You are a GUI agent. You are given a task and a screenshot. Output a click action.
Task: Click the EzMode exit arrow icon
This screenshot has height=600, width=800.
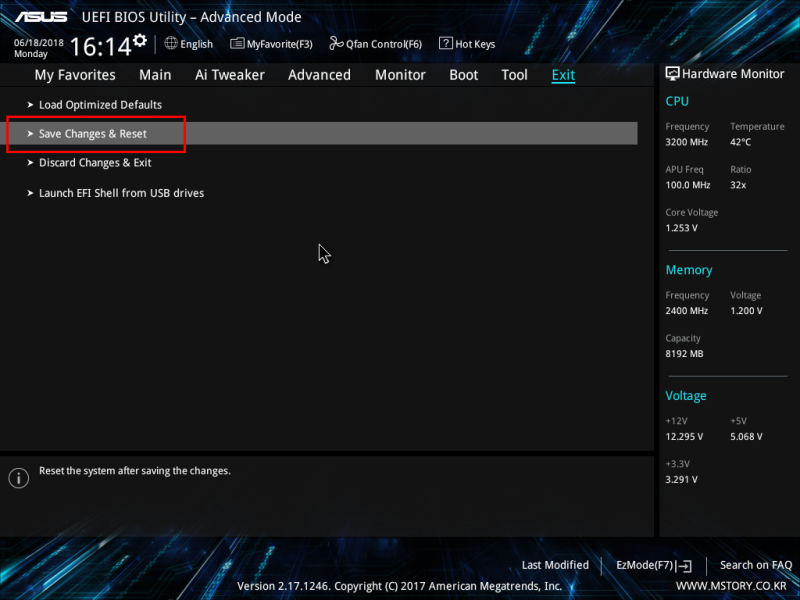point(684,565)
